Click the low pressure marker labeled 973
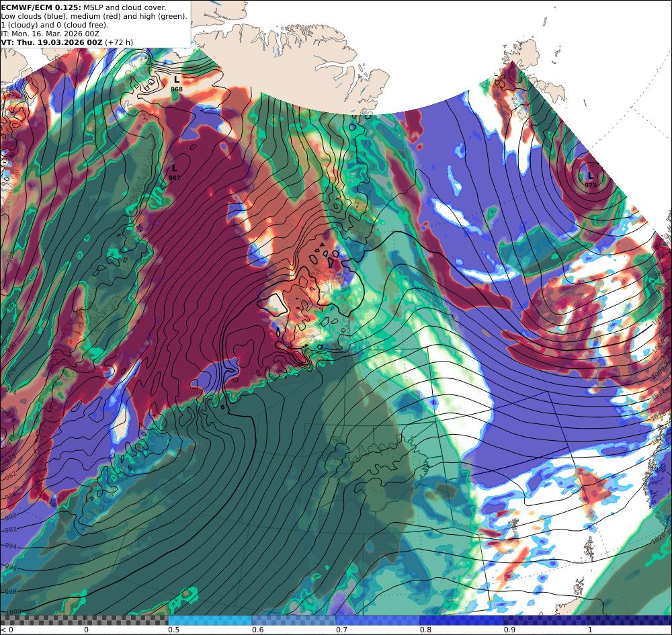This screenshot has width=672, height=635. tap(591, 179)
